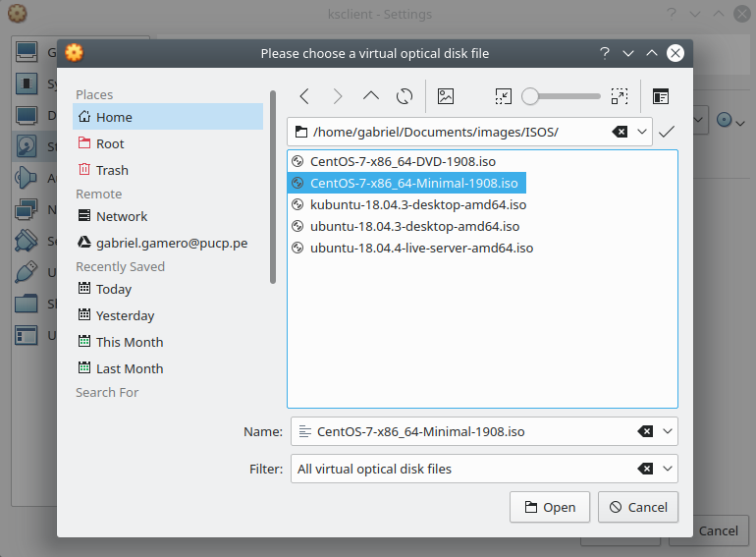Go back with the left arrow

(304, 96)
